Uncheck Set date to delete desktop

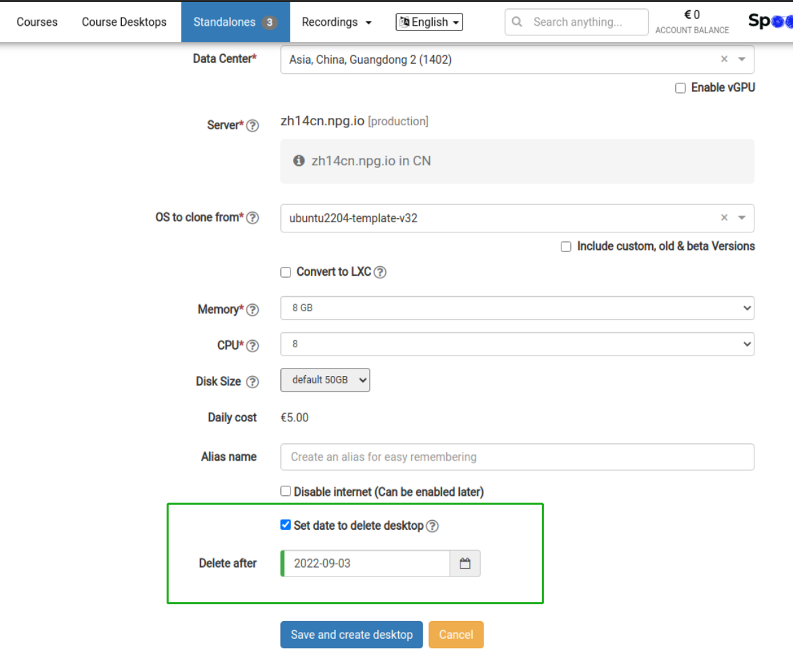click(286, 525)
